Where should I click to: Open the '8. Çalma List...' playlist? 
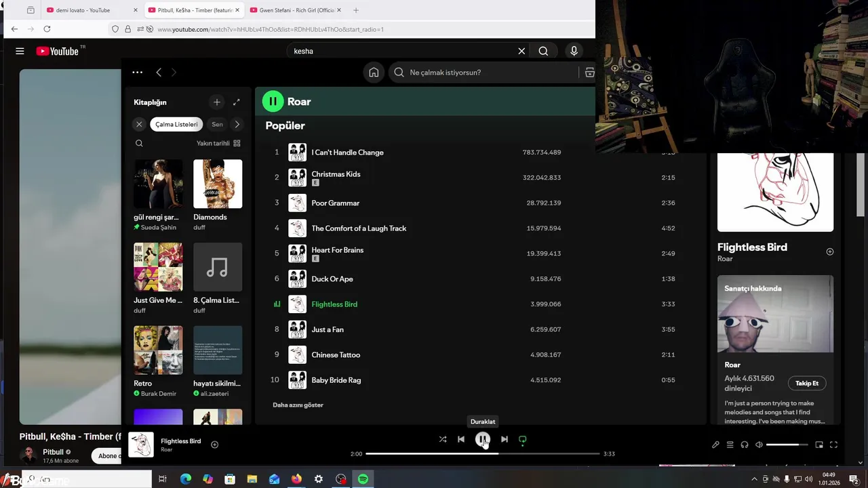pos(218,278)
